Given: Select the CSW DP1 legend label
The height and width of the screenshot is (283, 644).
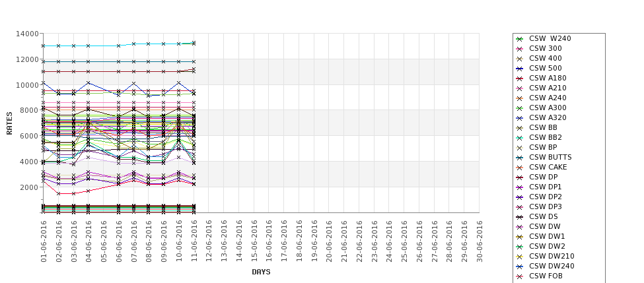Looking at the screenshot, I should point(546,187).
